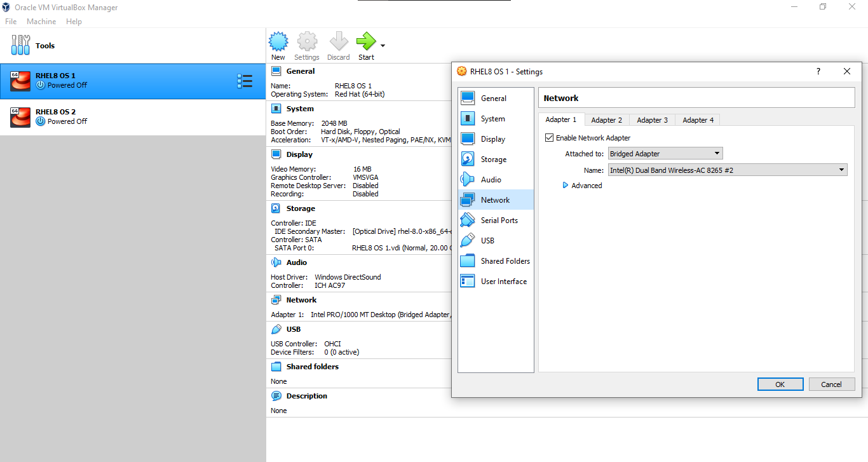The height and width of the screenshot is (462, 868).
Task: Click the USB section header in details
Action: click(294, 329)
